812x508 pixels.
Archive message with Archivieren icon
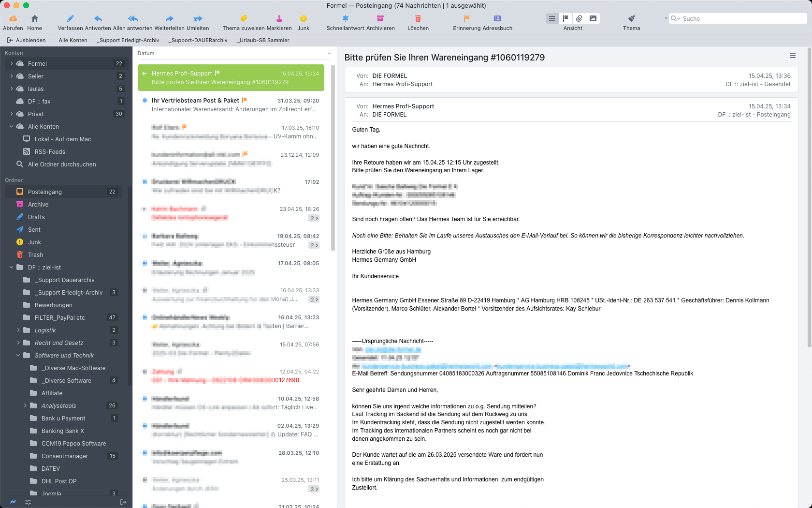[380, 18]
